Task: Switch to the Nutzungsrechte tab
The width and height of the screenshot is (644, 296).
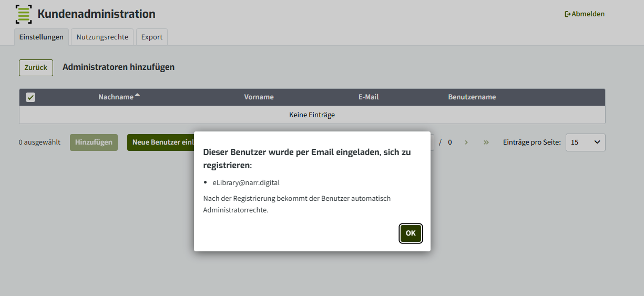Action: point(103,37)
